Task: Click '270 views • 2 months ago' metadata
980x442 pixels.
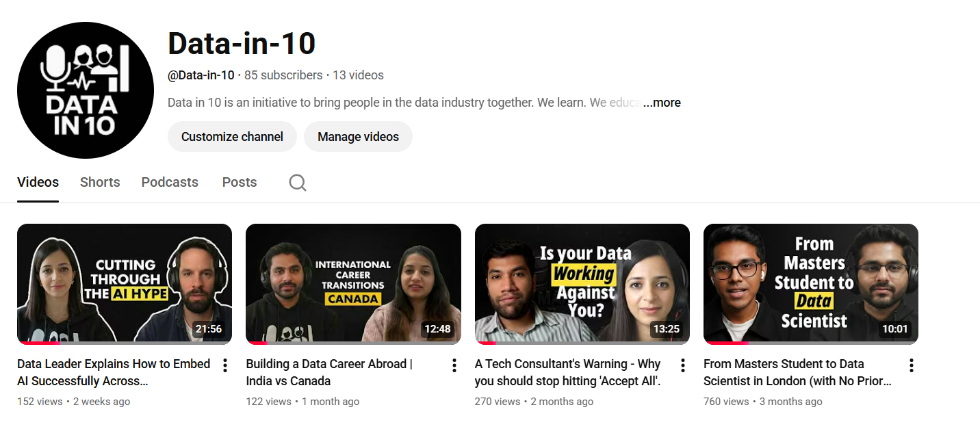Action: 534,402
